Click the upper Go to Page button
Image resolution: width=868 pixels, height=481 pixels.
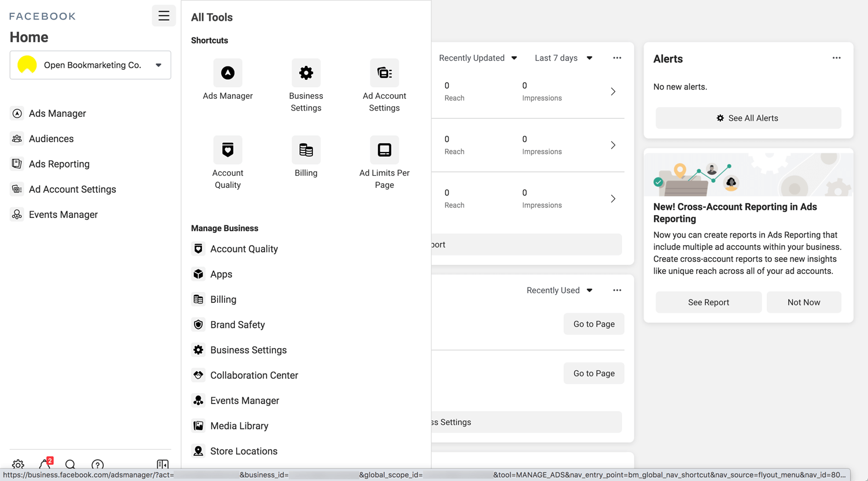594,324
